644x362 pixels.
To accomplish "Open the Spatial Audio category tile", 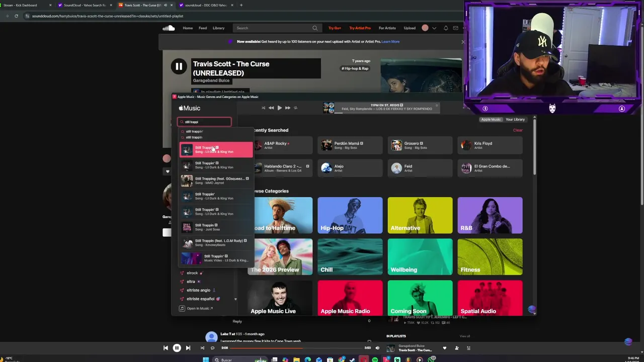I will coord(490,298).
